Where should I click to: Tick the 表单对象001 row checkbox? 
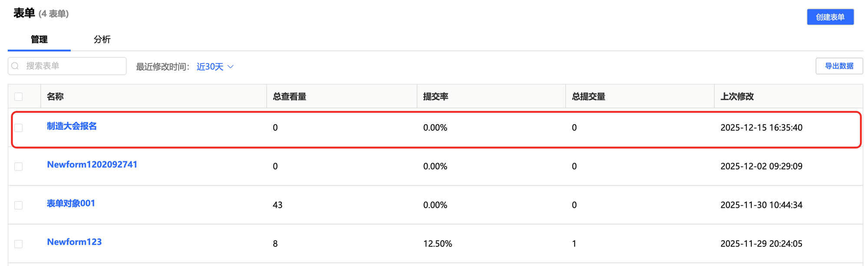point(18,205)
